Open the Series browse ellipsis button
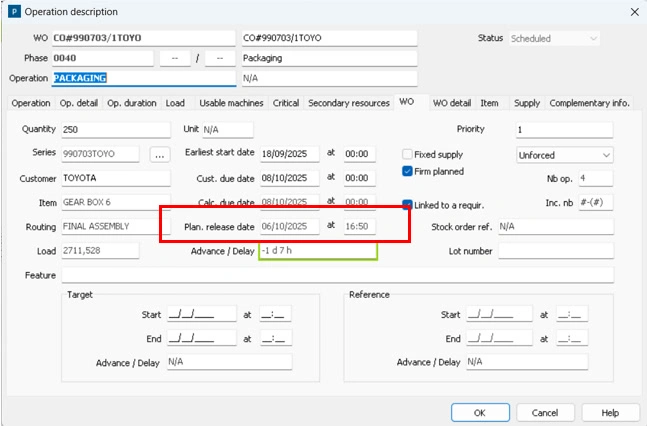 click(x=160, y=155)
